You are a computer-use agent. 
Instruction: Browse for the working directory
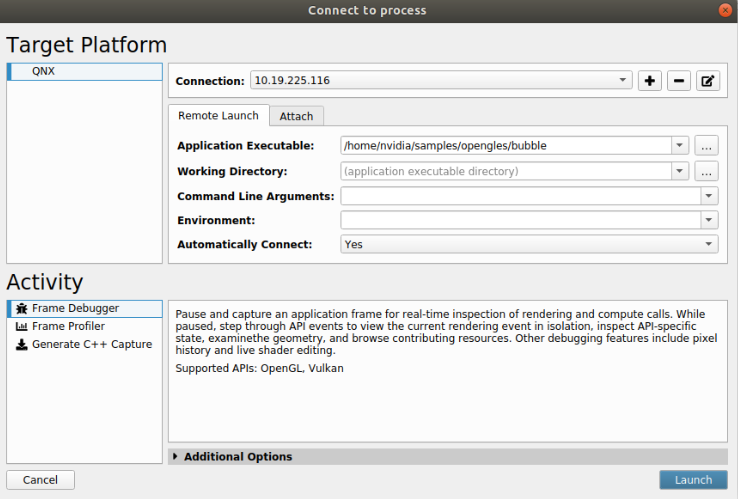pos(707,171)
